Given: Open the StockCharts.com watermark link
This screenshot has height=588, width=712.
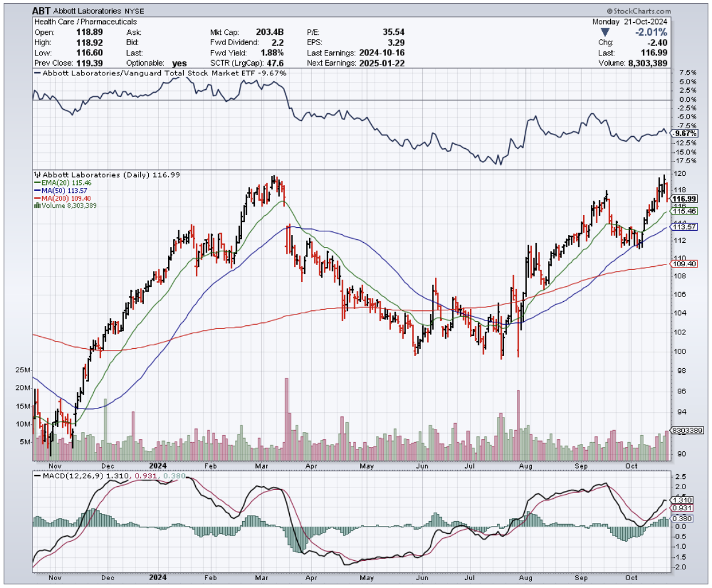Looking at the screenshot, I should 643,11.
